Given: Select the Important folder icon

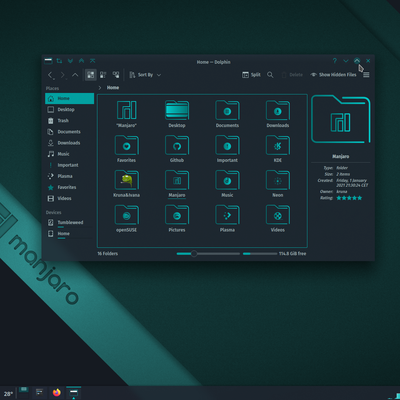Looking at the screenshot, I should [227, 145].
